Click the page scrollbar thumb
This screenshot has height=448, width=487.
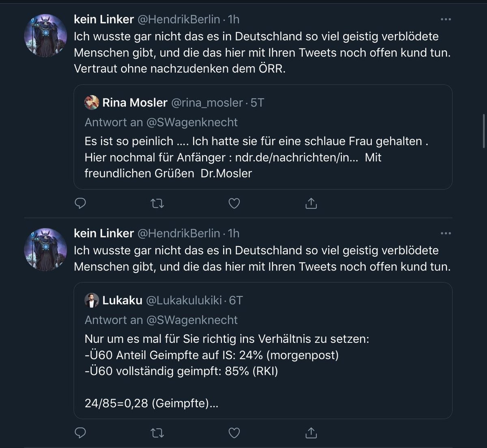pyautogui.click(x=484, y=130)
